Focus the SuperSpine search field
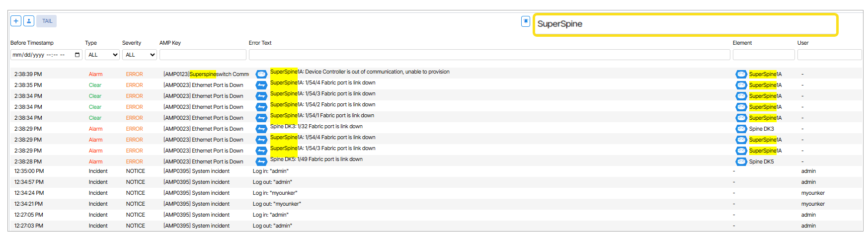Image resolution: width=868 pixels, height=240 pixels. 685,24
